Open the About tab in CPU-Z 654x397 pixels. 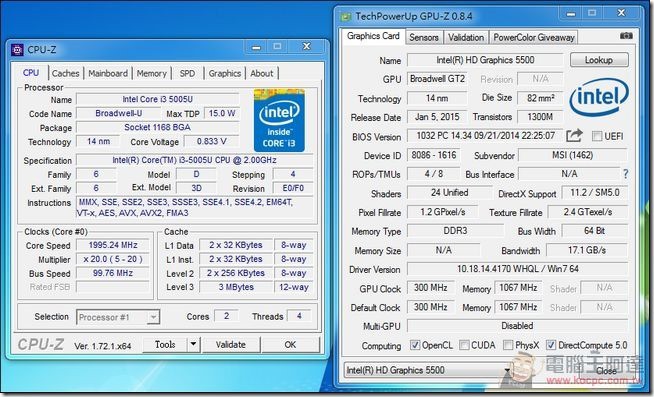262,73
